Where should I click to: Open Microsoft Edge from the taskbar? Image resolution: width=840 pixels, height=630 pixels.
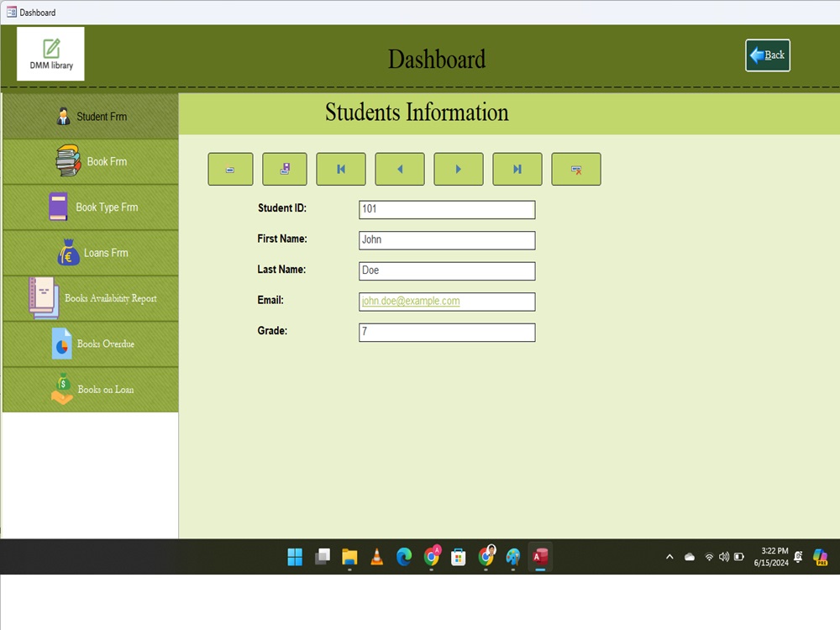[404, 557]
